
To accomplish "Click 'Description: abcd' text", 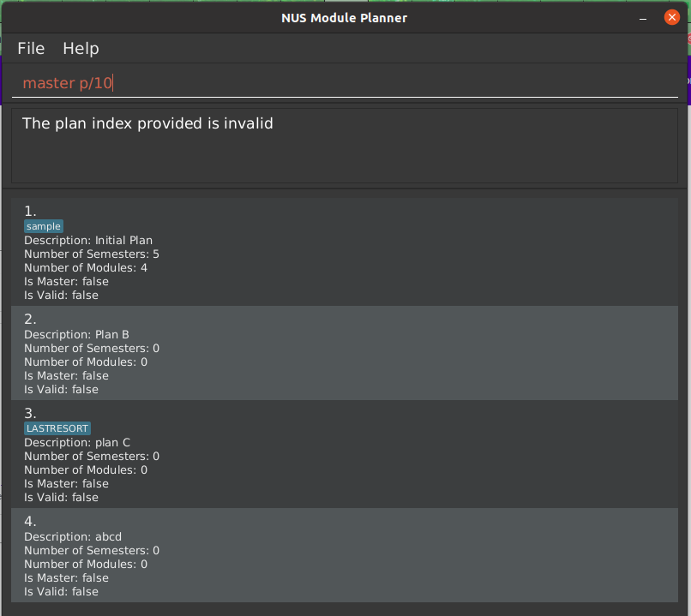I will coord(73,536).
